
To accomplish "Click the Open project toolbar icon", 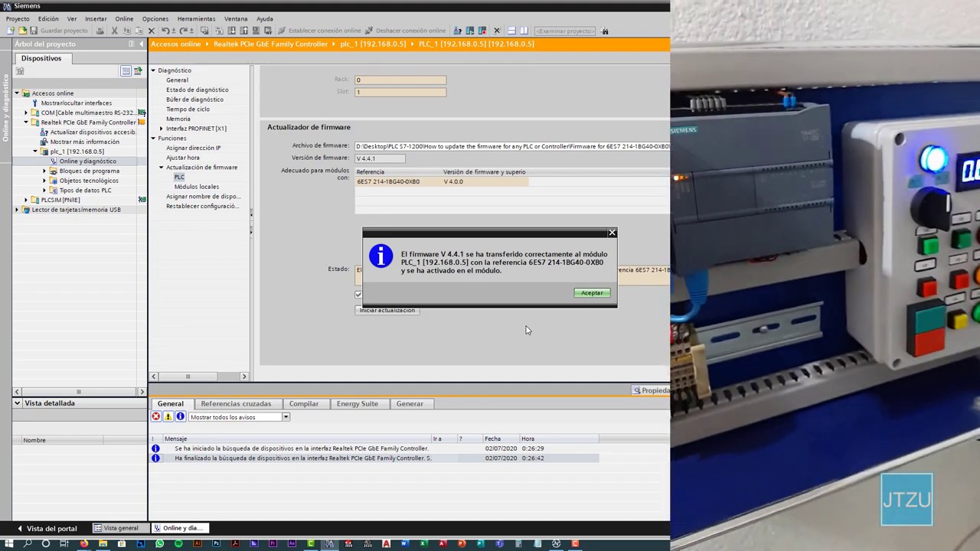I will click(23, 31).
